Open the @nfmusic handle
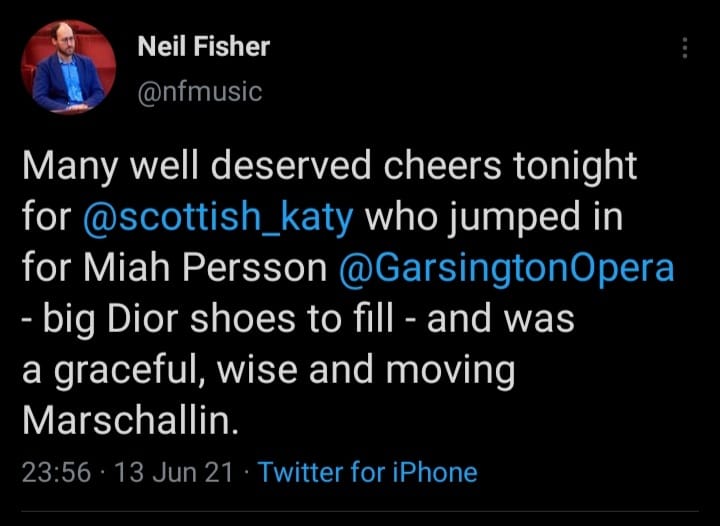Screen dimensions: 720x526 pyautogui.click(x=198, y=92)
